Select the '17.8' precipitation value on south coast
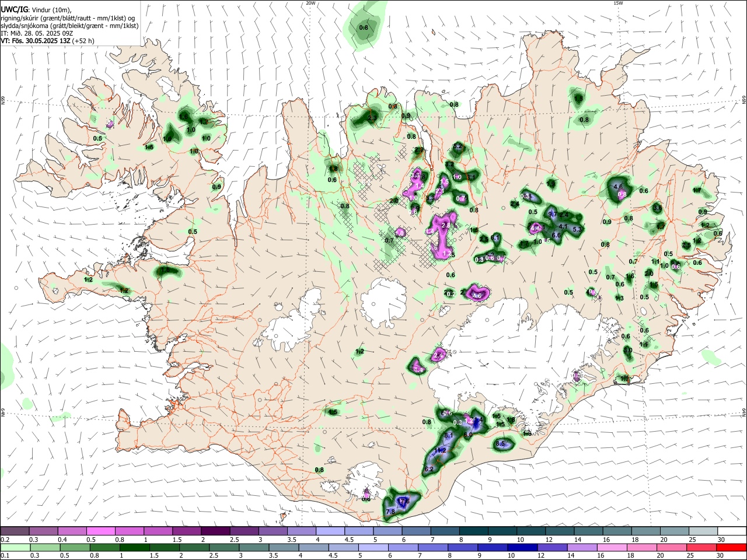Viewport: 747px width, 560px height. [404, 501]
